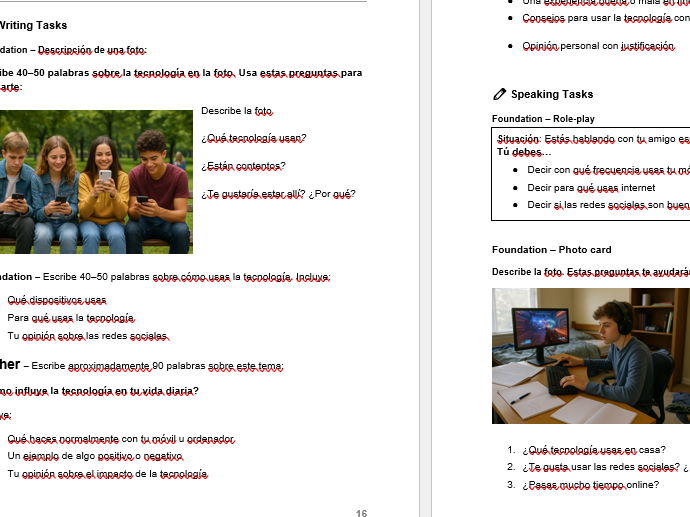Click the bullet 'Qué haces normalmente con tu móvil u ordenador'
690x517 pixels.
121,439
